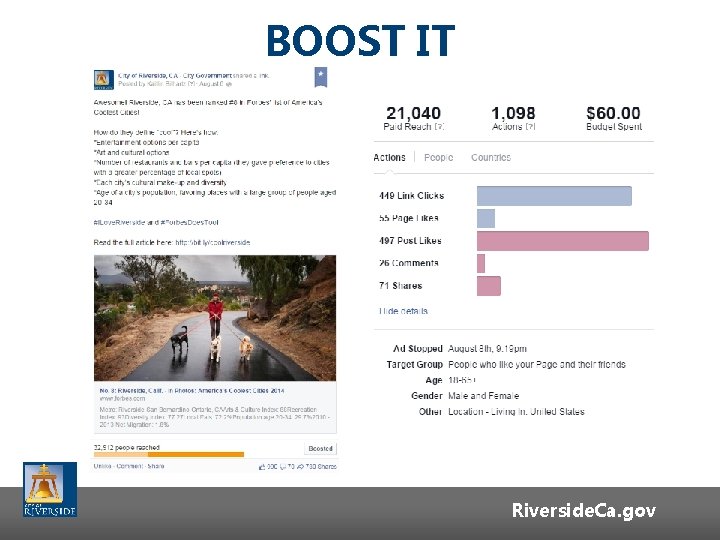Click the 55 Page Likes label
Image resolution: width=720 pixels, height=540 pixels.
tap(409, 218)
